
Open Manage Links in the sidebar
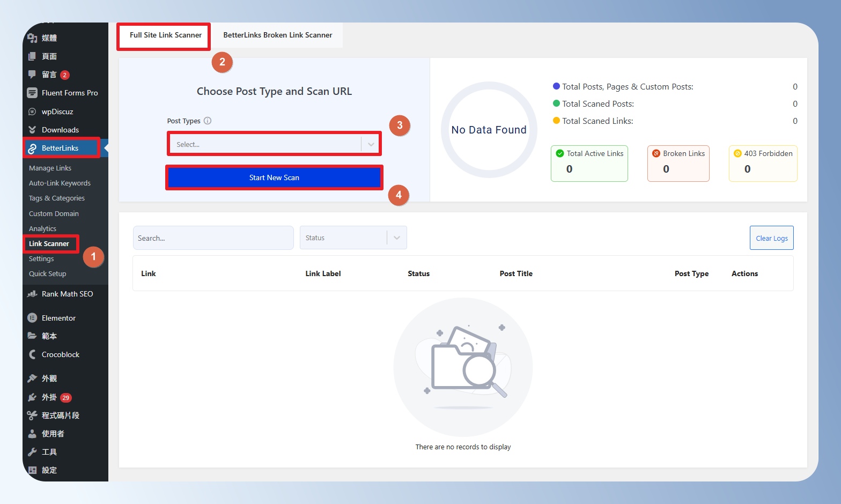[x=50, y=168]
